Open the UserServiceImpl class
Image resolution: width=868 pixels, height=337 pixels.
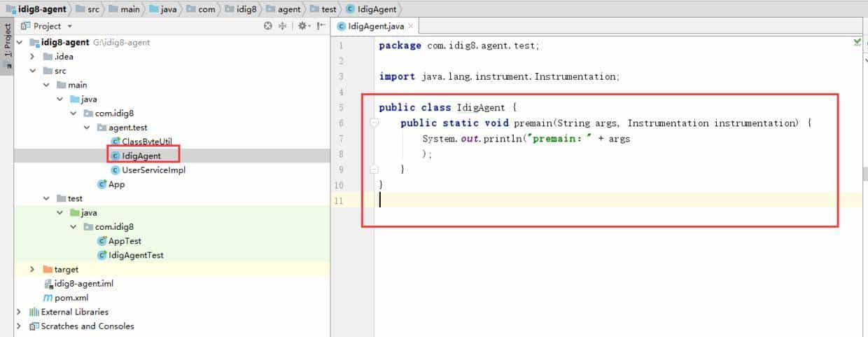click(153, 170)
